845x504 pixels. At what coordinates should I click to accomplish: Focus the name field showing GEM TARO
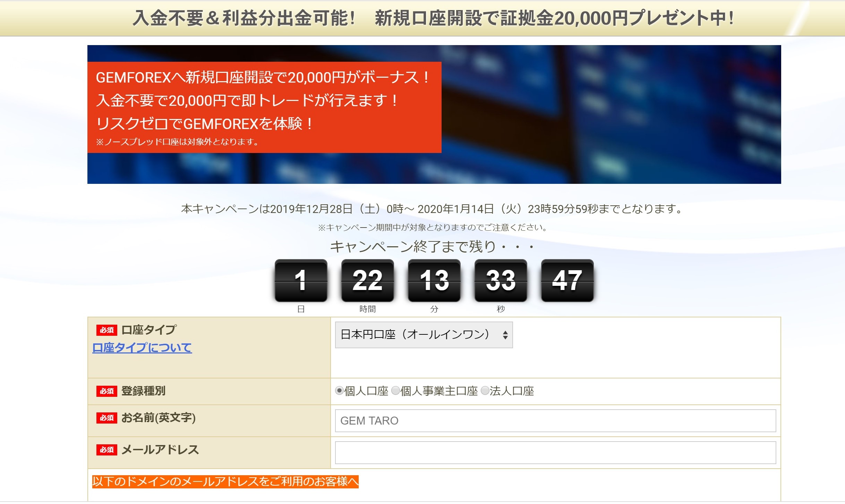(x=555, y=421)
